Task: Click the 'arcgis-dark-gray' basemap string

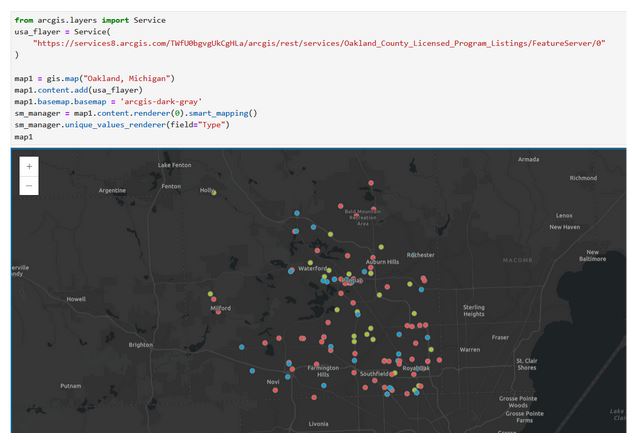Action: click(x=161, y=102)
